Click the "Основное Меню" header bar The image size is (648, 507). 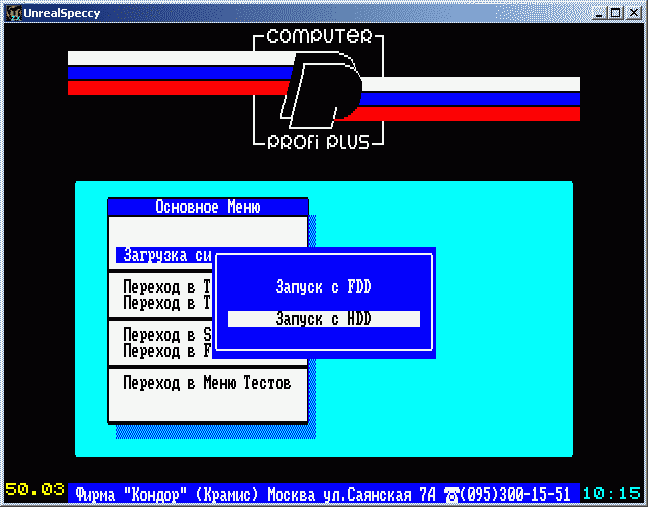click(207, 207)
